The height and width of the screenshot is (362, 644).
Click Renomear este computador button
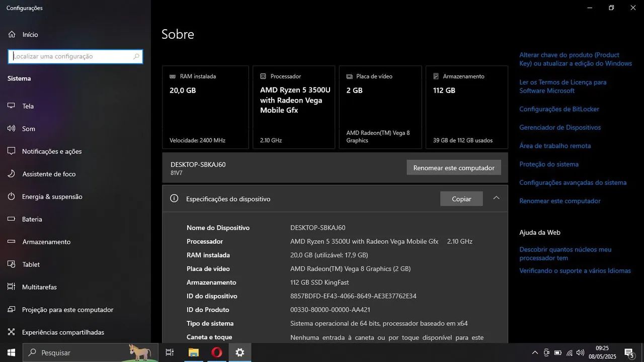(x=454, y=168)
